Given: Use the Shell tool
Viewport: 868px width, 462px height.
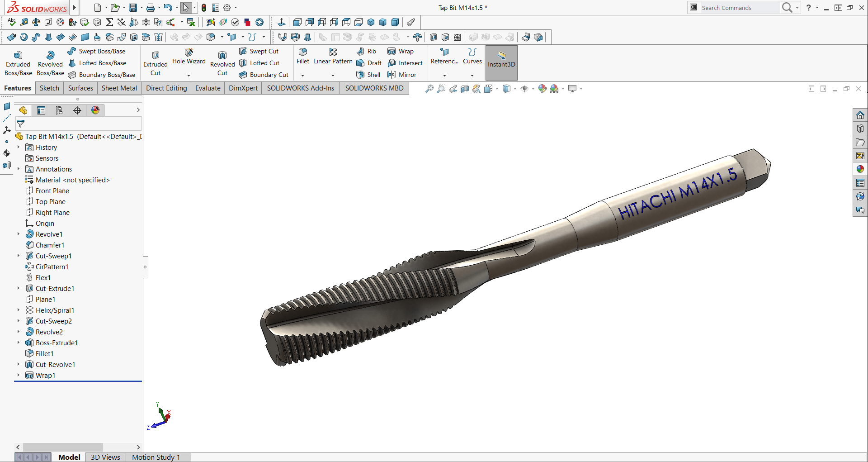Looking at the screenshot, I should click(x=368, y=75).
